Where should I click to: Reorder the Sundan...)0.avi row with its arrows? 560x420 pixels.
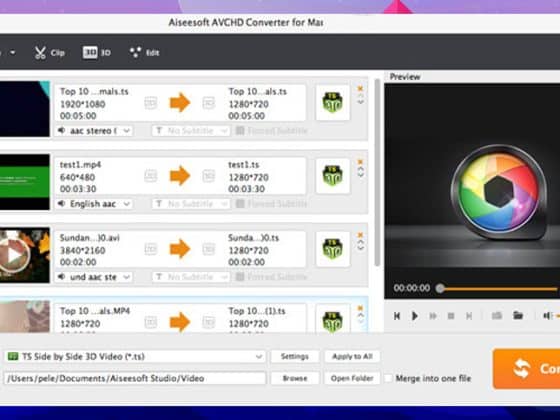(x=360, y=245)
